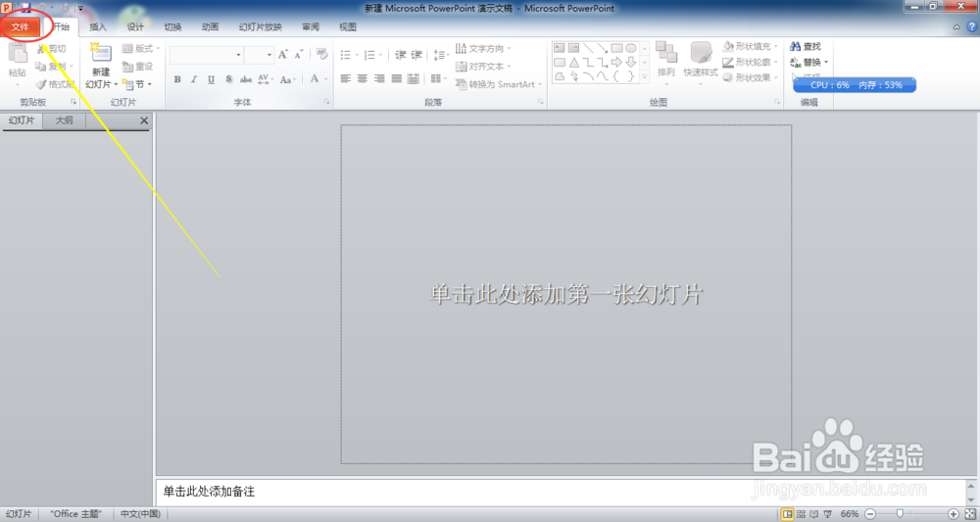Toggle bold formatting

pos(177,79)
